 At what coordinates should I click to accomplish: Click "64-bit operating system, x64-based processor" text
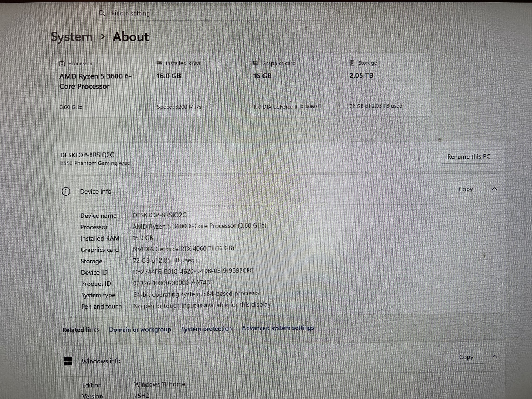tap(197, 294)
